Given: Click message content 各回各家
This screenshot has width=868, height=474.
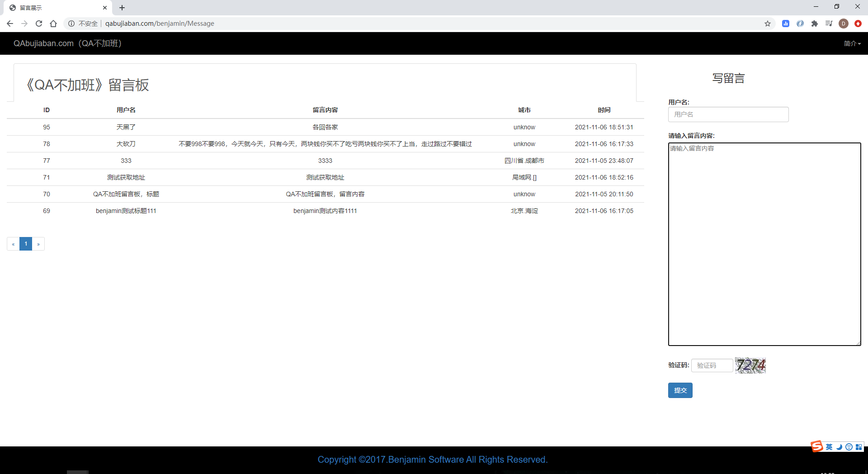Looking at the screenshot, I should (x=325, y=127).
